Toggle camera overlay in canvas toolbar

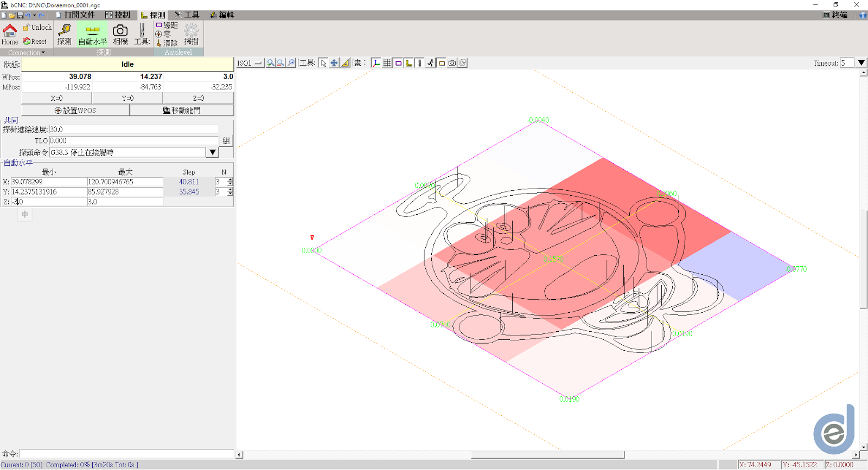coord(452,63)
